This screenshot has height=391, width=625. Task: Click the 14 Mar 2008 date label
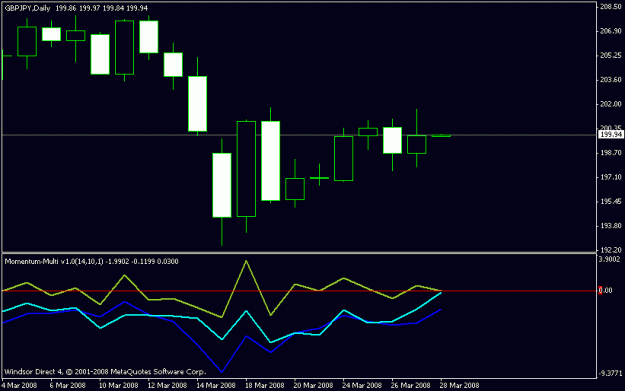pos(216,385)
